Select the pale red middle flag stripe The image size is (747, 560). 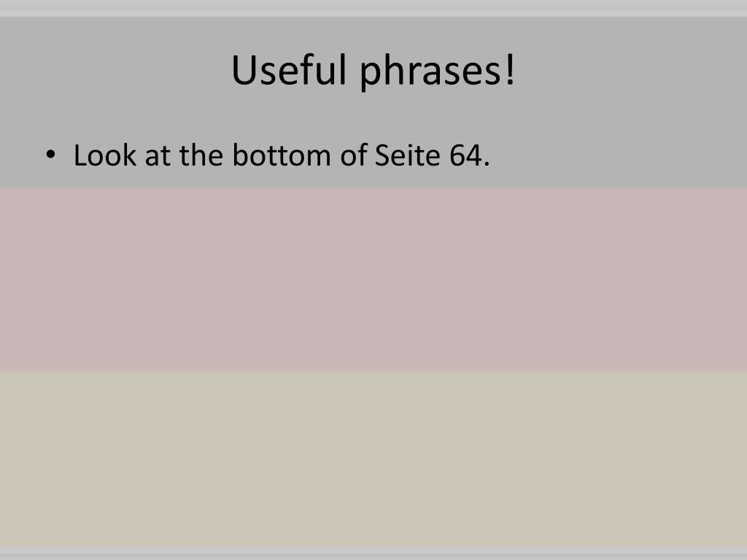coord(373,279)
